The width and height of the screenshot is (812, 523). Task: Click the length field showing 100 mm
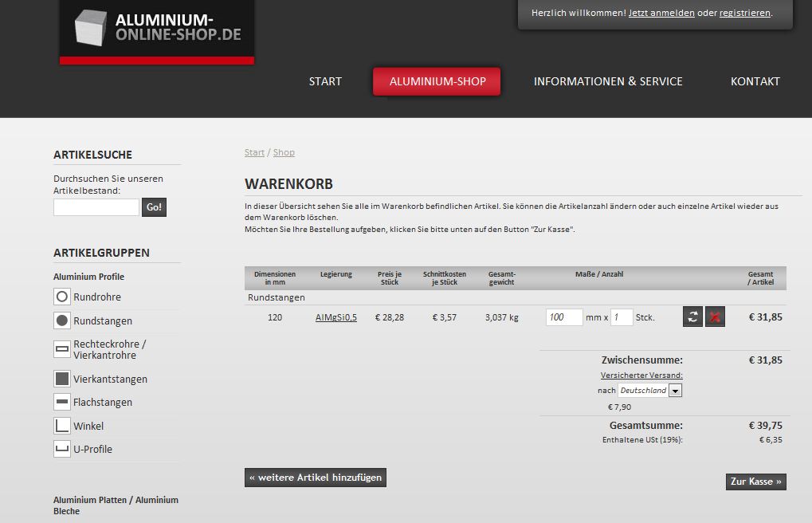(564, 317)
